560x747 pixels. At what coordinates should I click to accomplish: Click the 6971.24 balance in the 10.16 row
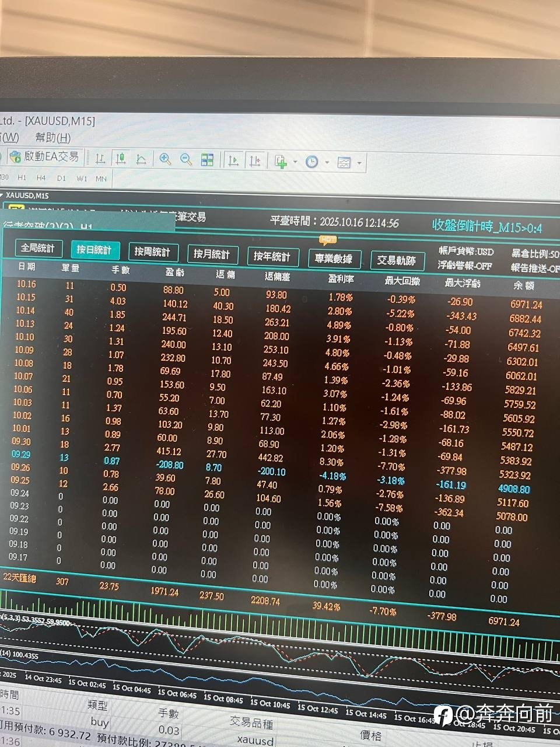pyautogui.click(x=526, y=305)
